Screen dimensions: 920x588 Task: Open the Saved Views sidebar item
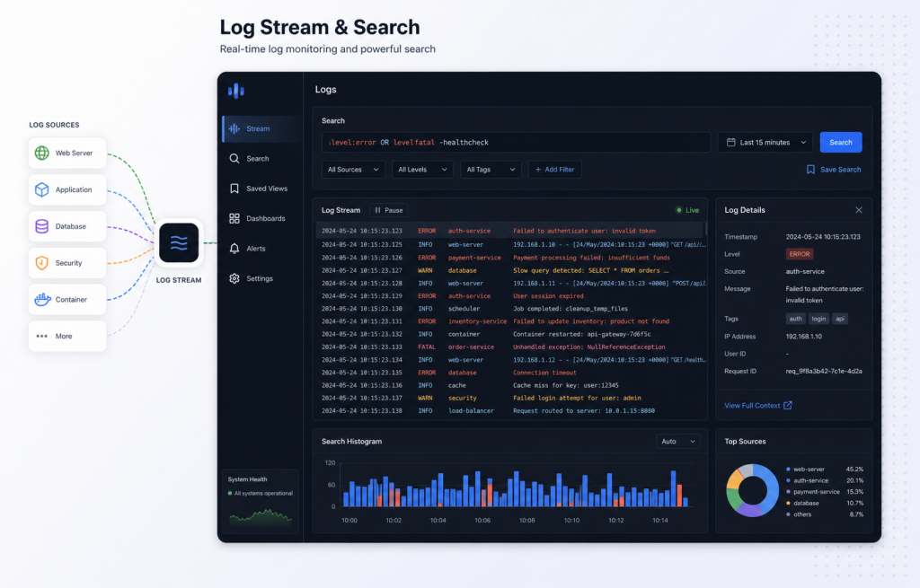tap(261, 189)
